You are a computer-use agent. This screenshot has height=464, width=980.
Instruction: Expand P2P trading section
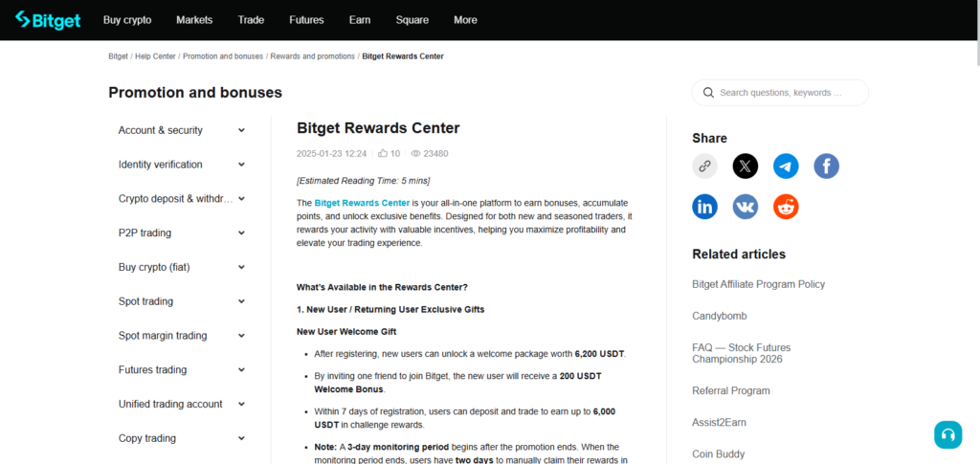pyautogui.click(x=242, y=232)
